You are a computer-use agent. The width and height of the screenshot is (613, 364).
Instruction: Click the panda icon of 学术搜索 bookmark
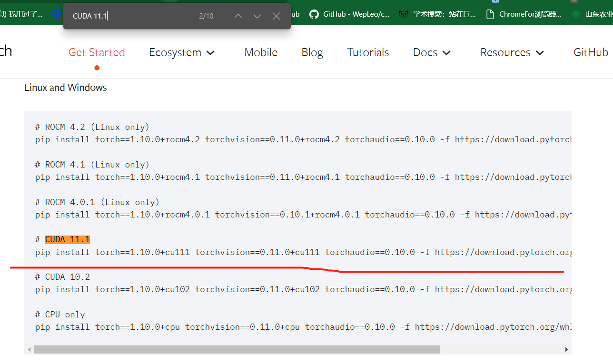point(404,14)
